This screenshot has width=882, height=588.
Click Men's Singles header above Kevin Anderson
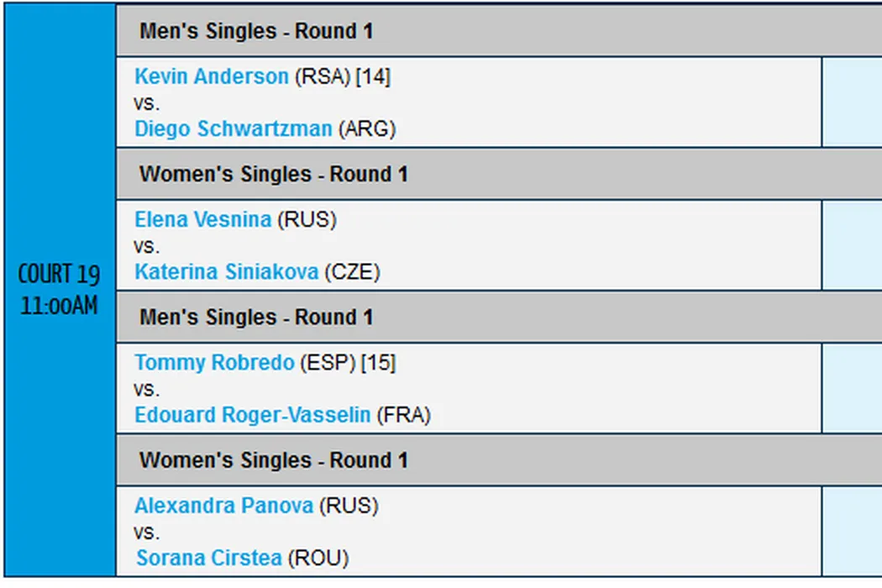(x=256, y=31)
